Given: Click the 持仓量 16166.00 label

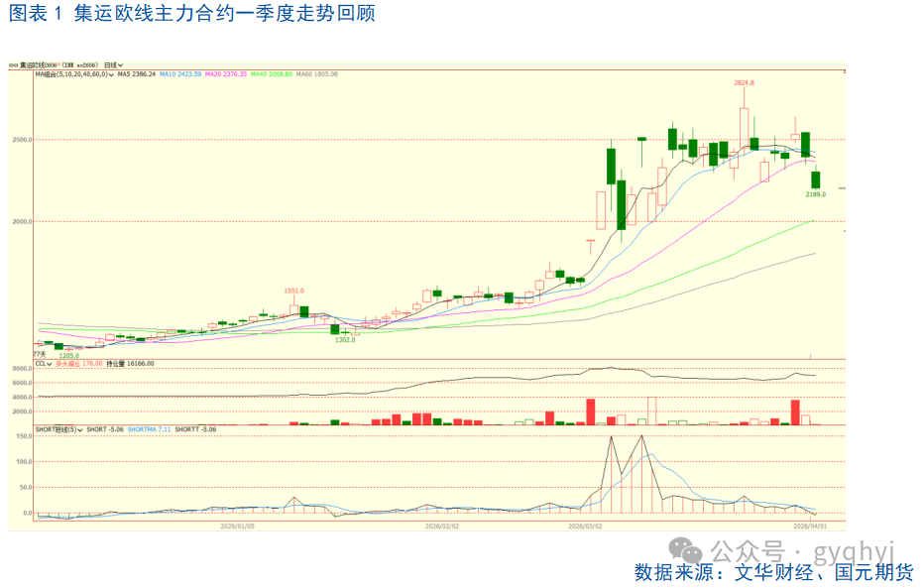Looking at the screenshot, I should click(130, 364).
